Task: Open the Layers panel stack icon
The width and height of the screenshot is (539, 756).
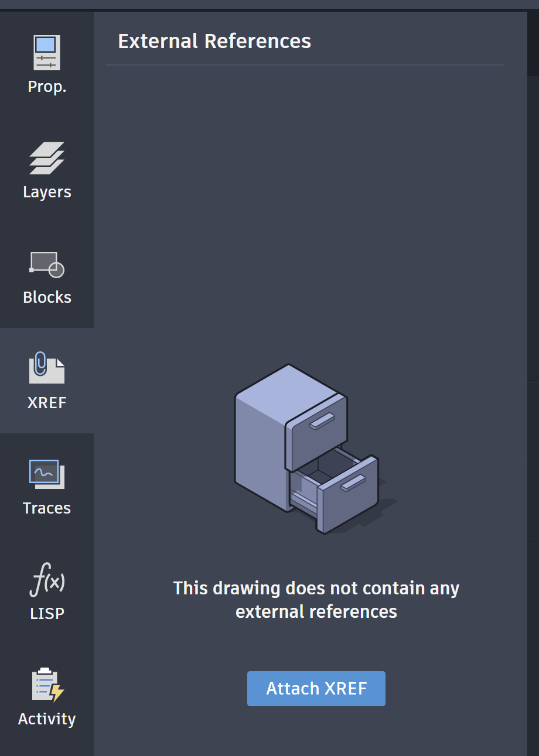Action: tap(47, 158)
